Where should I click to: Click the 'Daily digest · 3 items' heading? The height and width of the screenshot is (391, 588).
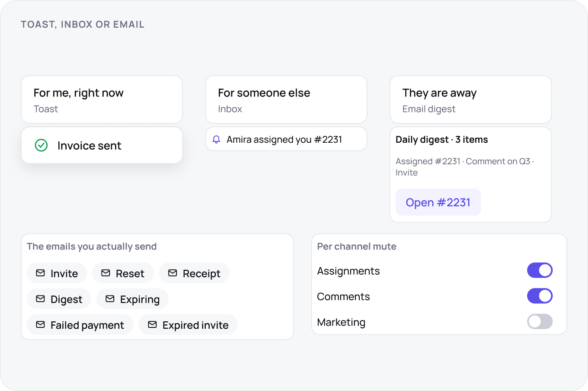tap(441, 139)
